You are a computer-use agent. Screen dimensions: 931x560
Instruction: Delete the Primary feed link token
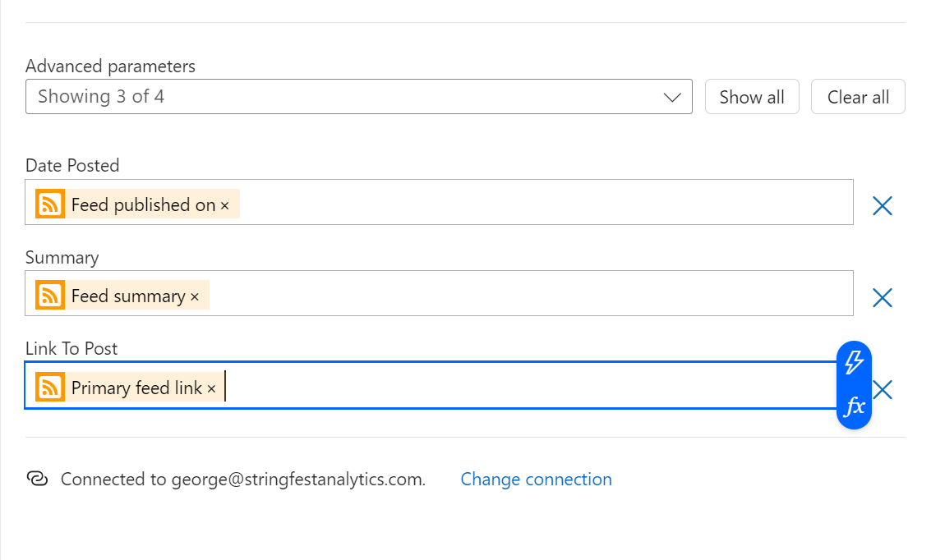(x=211, y=389)
